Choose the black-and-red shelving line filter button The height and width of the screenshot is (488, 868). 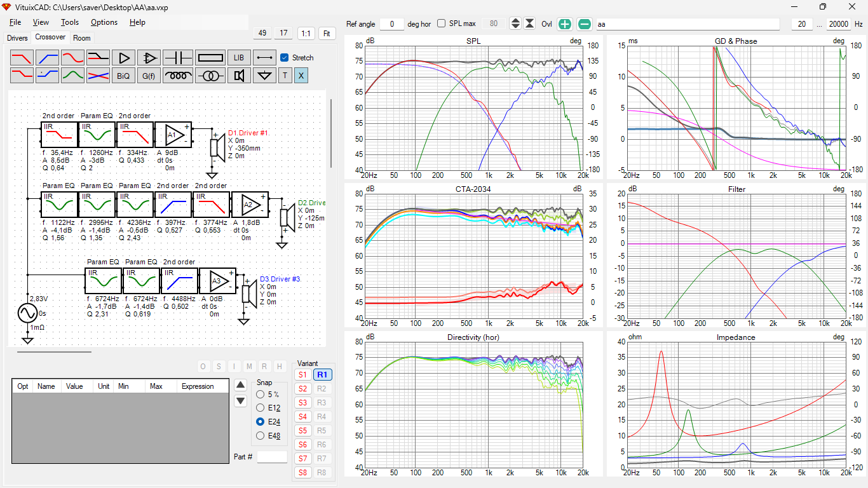pos(98,58)
